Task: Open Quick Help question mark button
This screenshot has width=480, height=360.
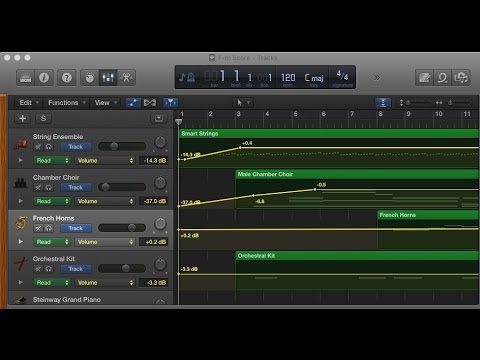Action: [67, 78]
